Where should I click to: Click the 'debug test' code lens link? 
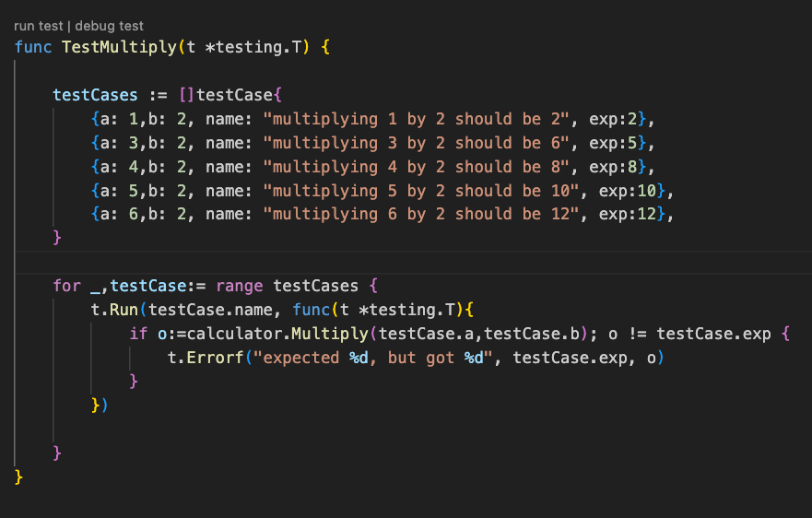[x=110, y=27]
